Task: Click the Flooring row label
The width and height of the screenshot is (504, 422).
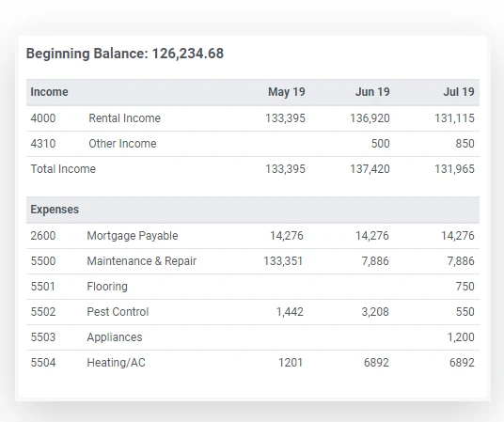Action: tap(107, 287)
